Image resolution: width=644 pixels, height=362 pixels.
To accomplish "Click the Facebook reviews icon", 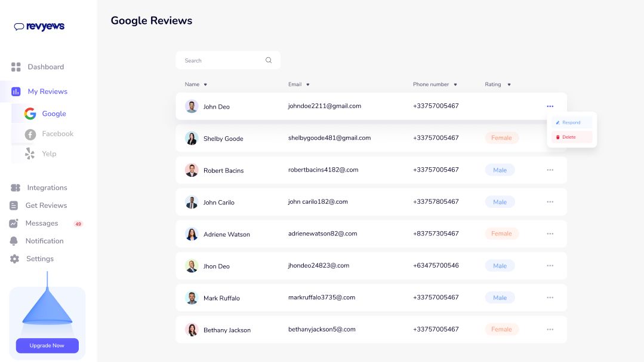I will 30,134.
